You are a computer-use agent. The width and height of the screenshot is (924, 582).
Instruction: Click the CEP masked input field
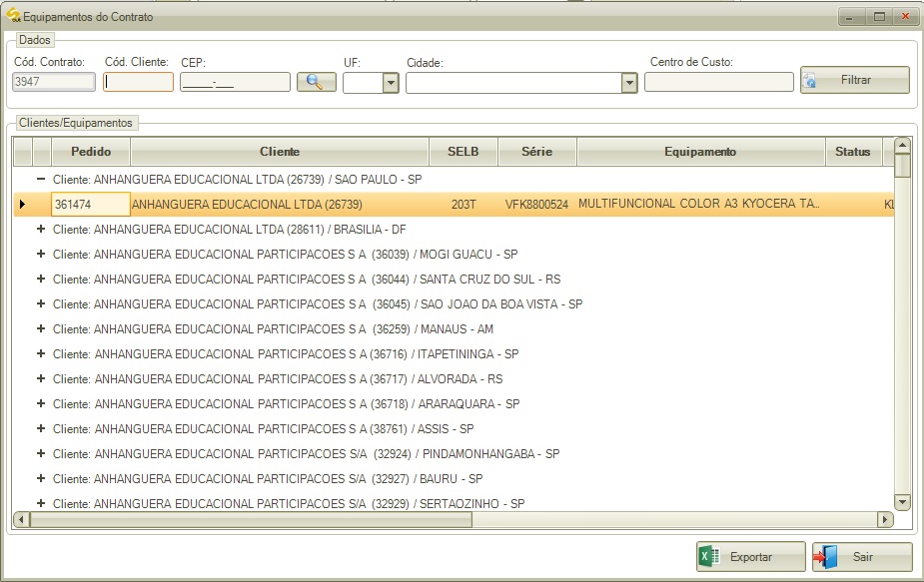click(235, 82)
